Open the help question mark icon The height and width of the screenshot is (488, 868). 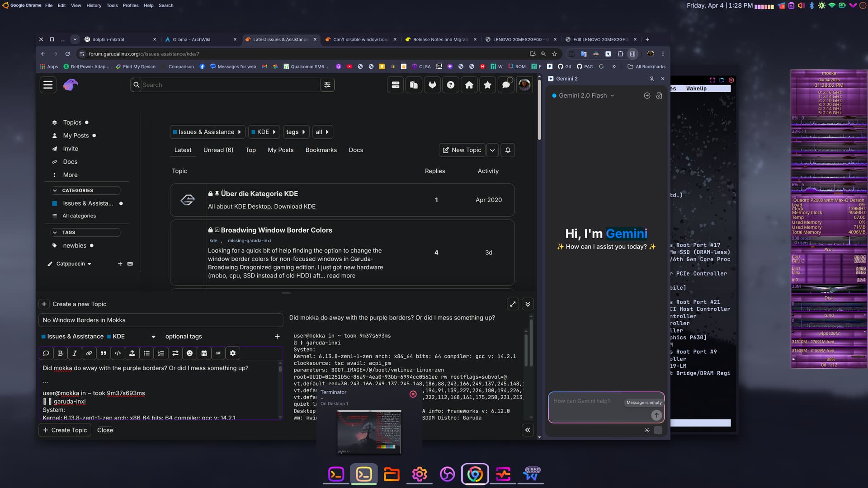[451, 85]
